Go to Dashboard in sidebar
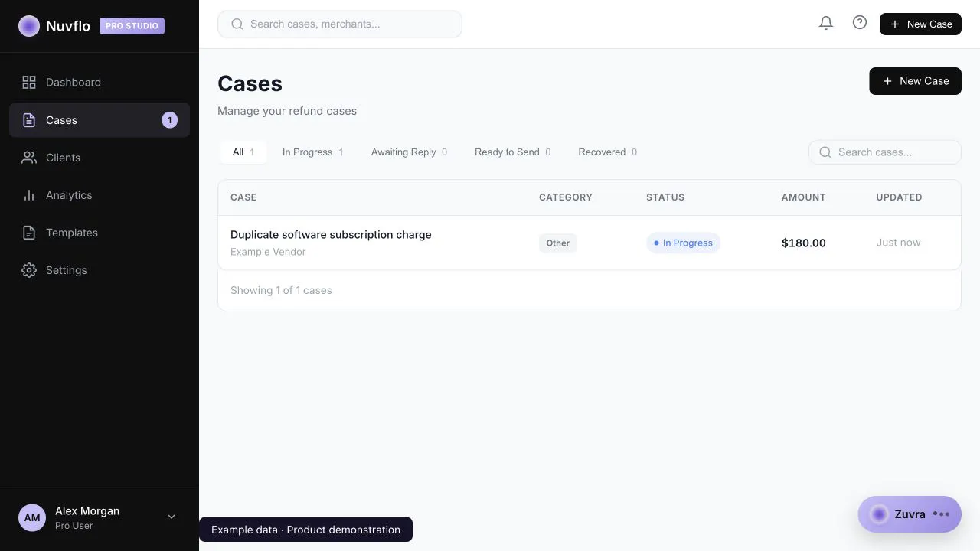Screen dimensions: 980x551 (100, 82)
